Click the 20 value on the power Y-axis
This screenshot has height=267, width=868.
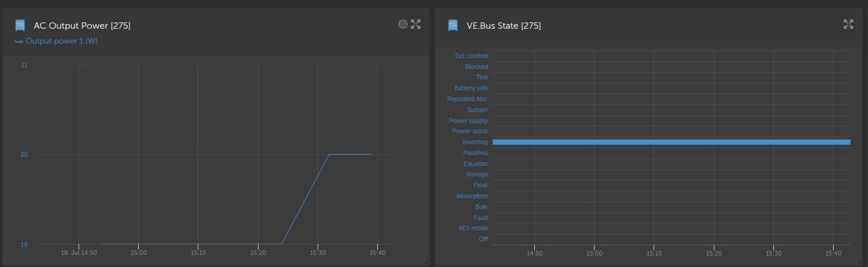click(24, 154)
